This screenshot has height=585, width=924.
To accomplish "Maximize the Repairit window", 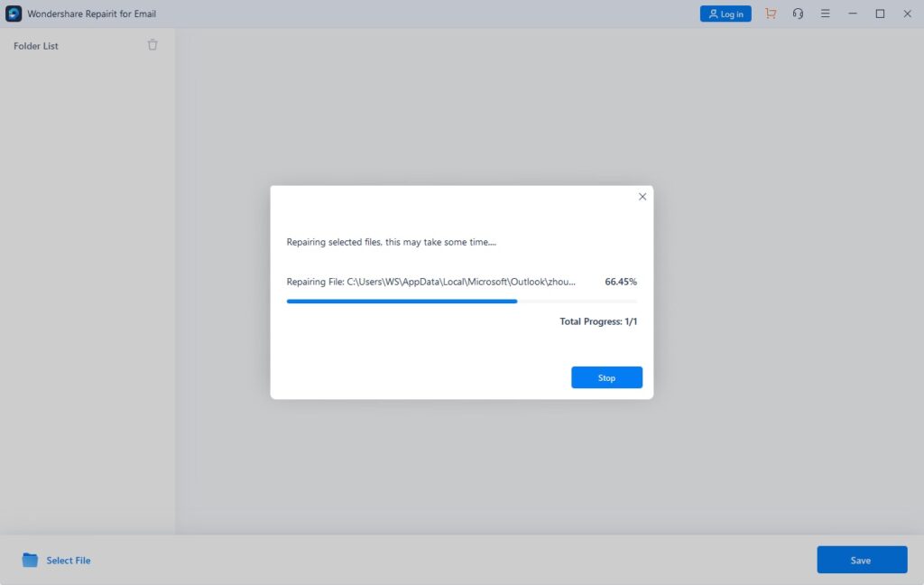I will pos(880,14).
